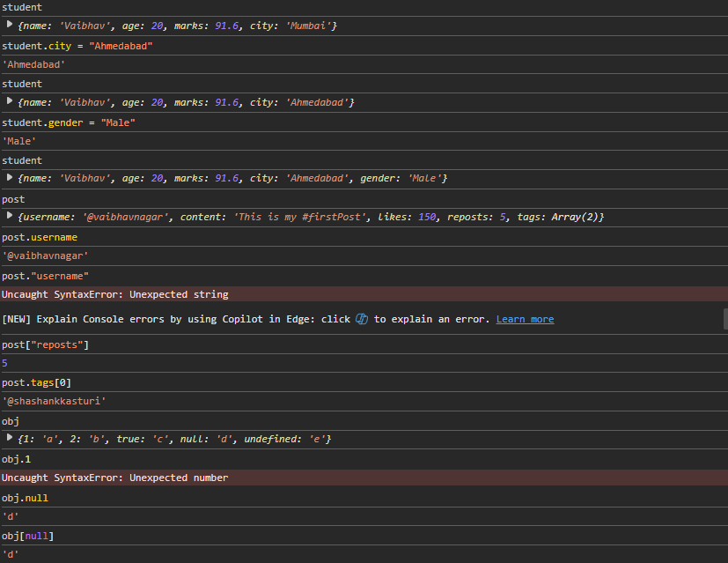Screen dimensions: 728x563
Task: Open the Learn more link
Action: click(x=525, y=319)
